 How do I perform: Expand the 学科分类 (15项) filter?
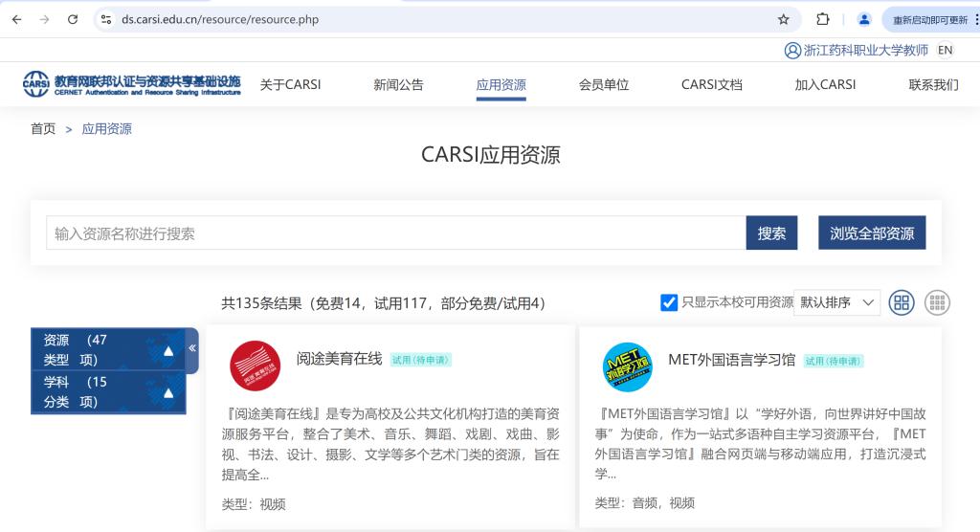pos(108,392)
